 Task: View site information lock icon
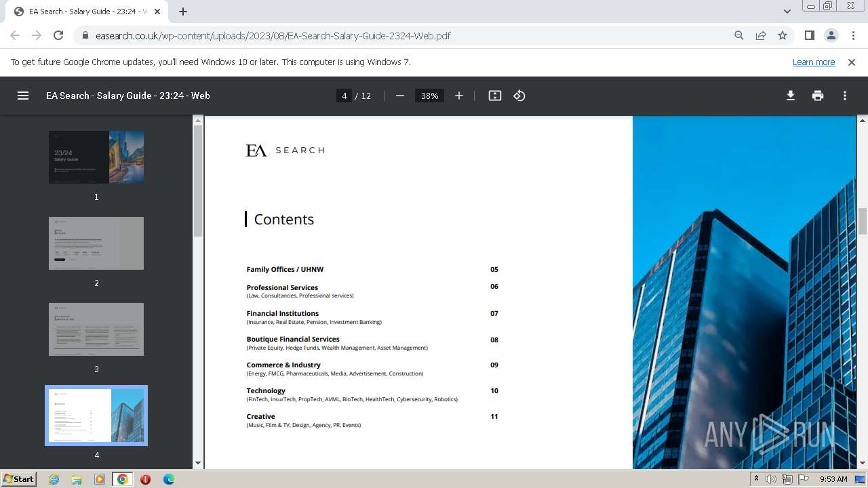click(x=85, y=35)
